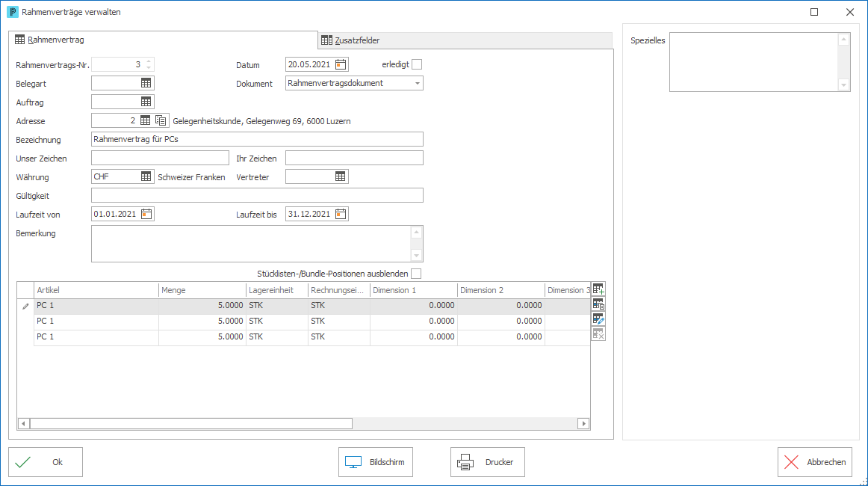Open the Auftrag lookup table icon

(x=146, y=102)
